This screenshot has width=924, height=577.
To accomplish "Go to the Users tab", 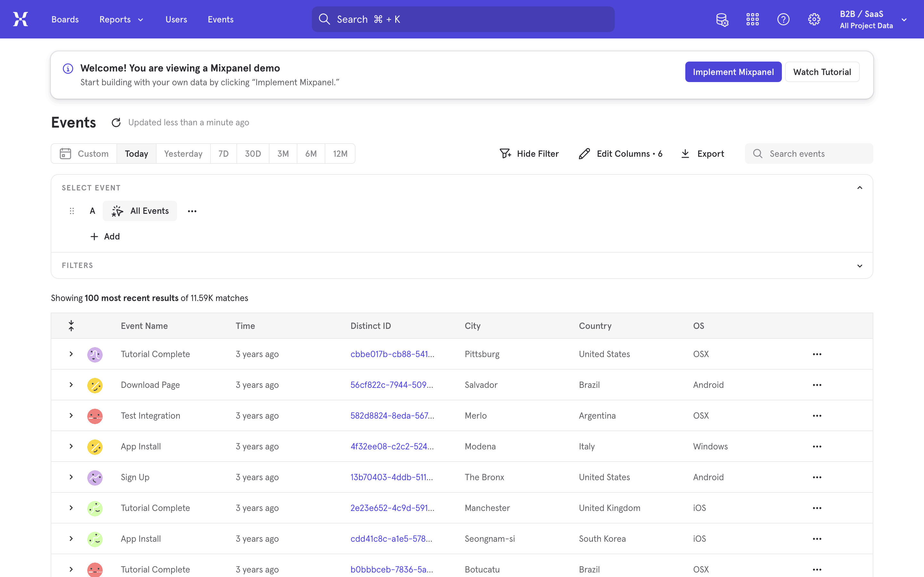I will 176,20.
